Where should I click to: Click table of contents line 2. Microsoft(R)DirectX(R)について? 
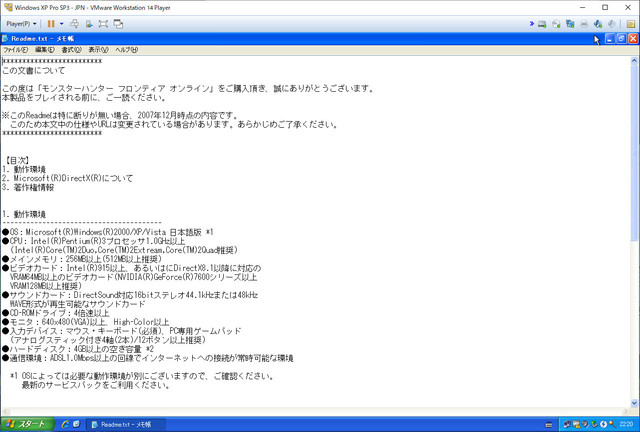(67, 178)
